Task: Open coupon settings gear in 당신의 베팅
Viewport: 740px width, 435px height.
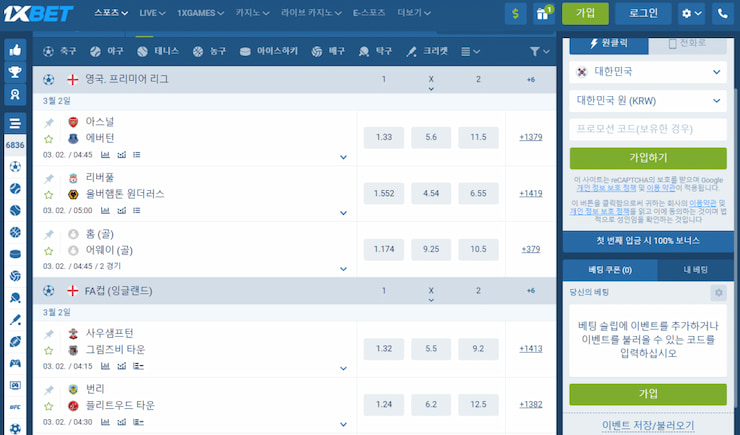Action: tap(718, 293)
